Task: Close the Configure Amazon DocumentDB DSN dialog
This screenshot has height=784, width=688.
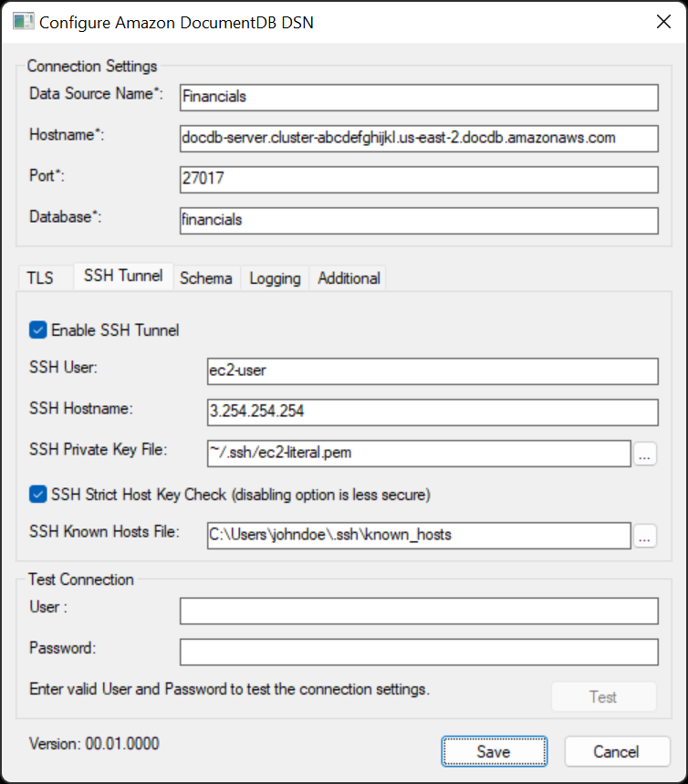Action: (663, 22)
